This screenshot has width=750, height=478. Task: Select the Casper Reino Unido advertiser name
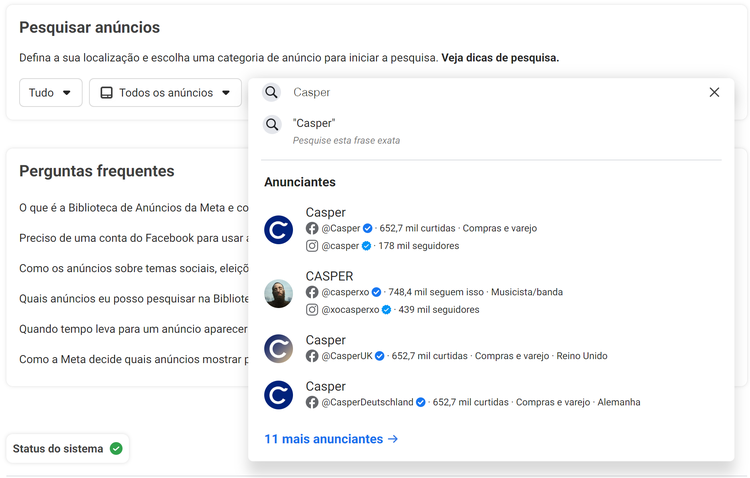pos(325,340)
